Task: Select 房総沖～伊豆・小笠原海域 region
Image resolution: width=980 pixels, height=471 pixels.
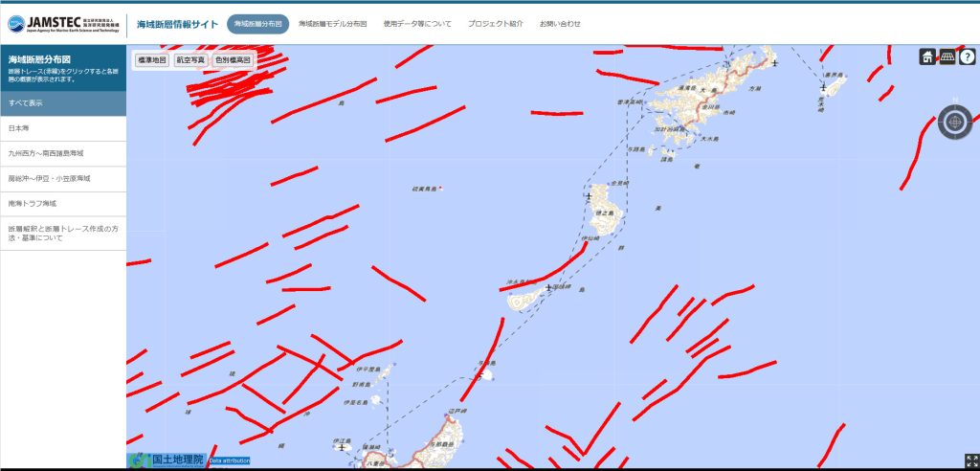Action: click(63, 179)
